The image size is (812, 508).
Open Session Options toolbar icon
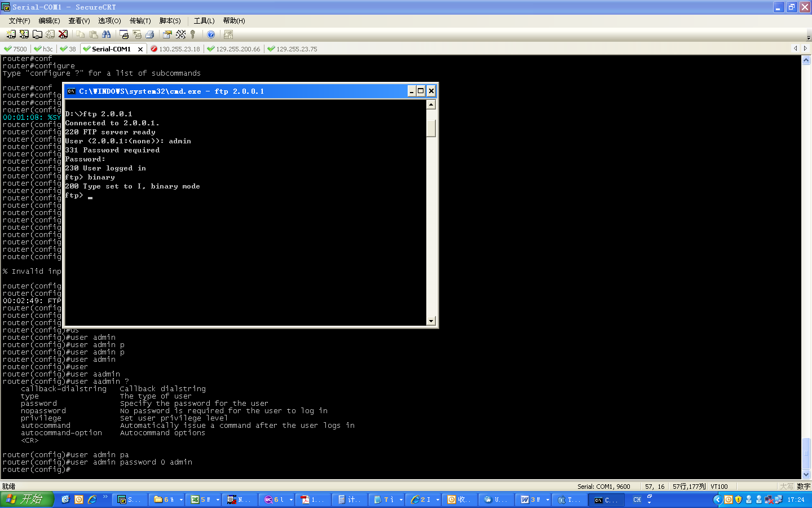coord(167,34)
